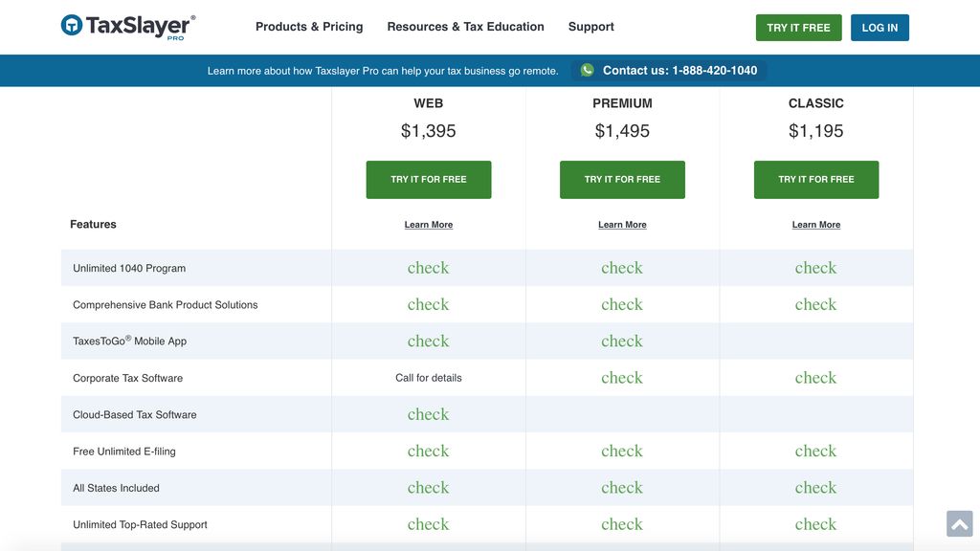Screen dimensions: 980x551
Task: Click the TRY IT FREE header button
Action: [x=798, y=28]
